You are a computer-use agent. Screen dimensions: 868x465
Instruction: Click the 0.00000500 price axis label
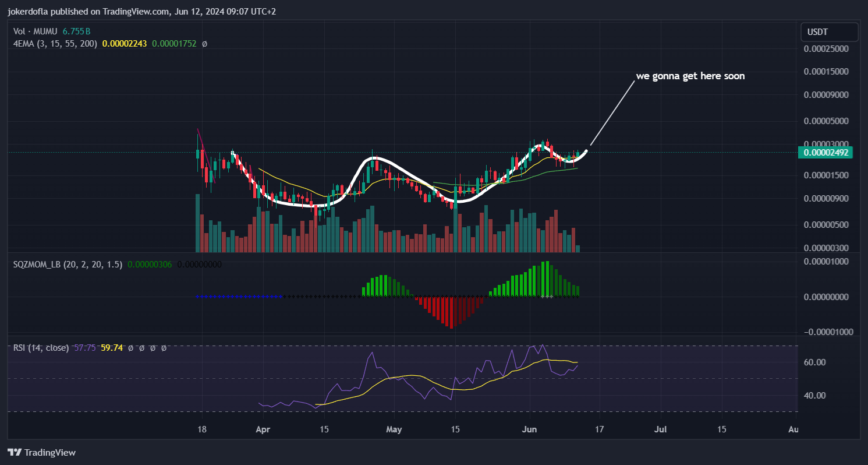click(826, 225)
